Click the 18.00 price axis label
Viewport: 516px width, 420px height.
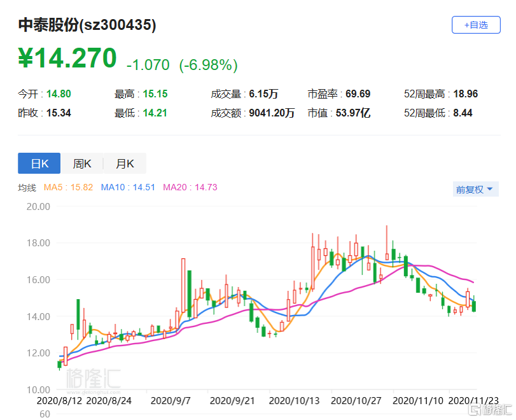point(38,243)
